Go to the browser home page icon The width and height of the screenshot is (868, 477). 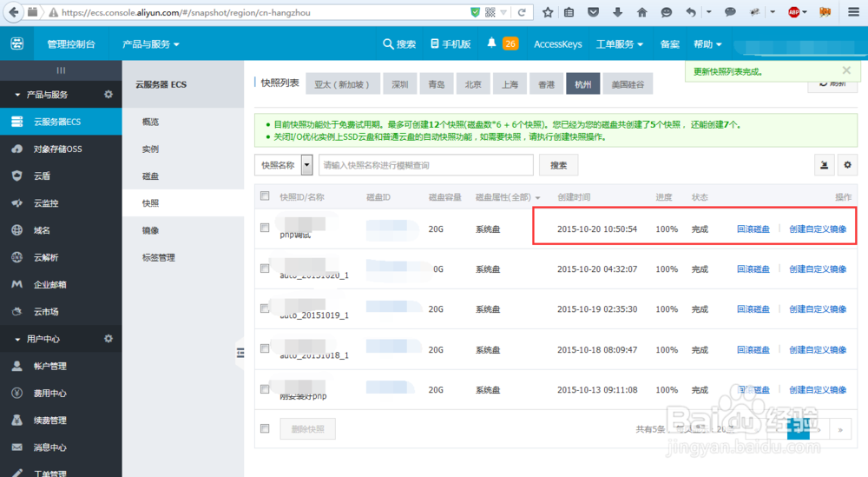(641, 12)
